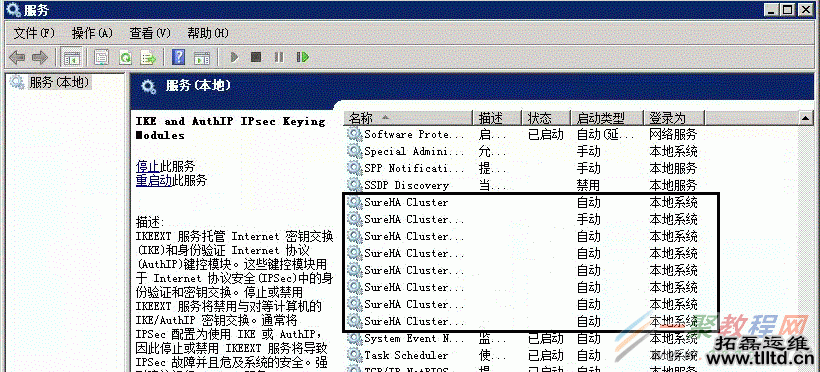Start the selected service with the play icon

[235, 57]
